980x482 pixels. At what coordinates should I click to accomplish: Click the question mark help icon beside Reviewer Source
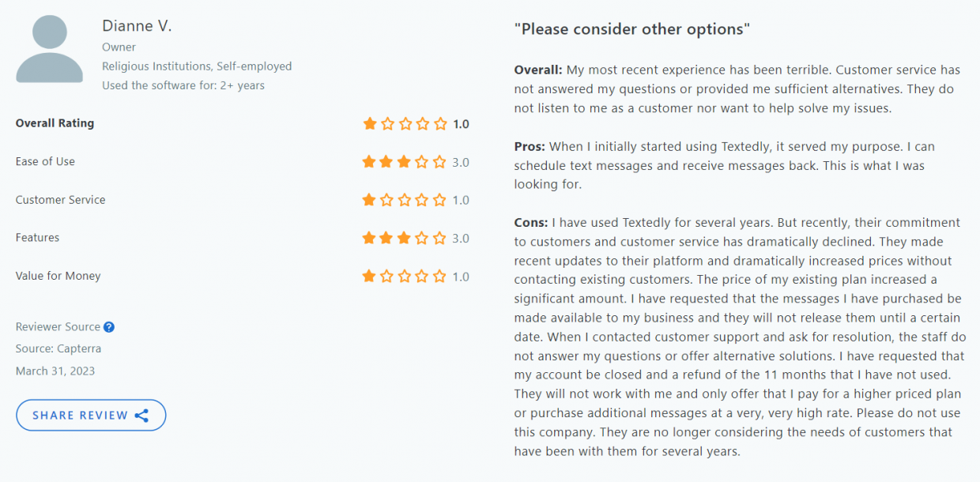tap(109, 326)
